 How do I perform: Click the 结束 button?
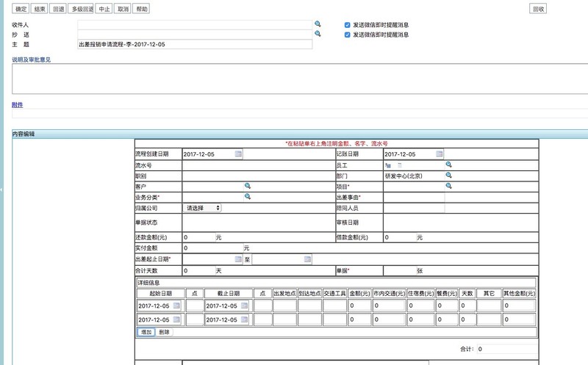pyautogui.click(x=40, y=9)
